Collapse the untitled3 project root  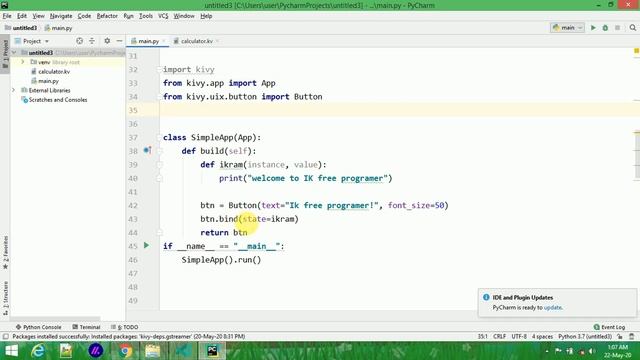[14, 53]
